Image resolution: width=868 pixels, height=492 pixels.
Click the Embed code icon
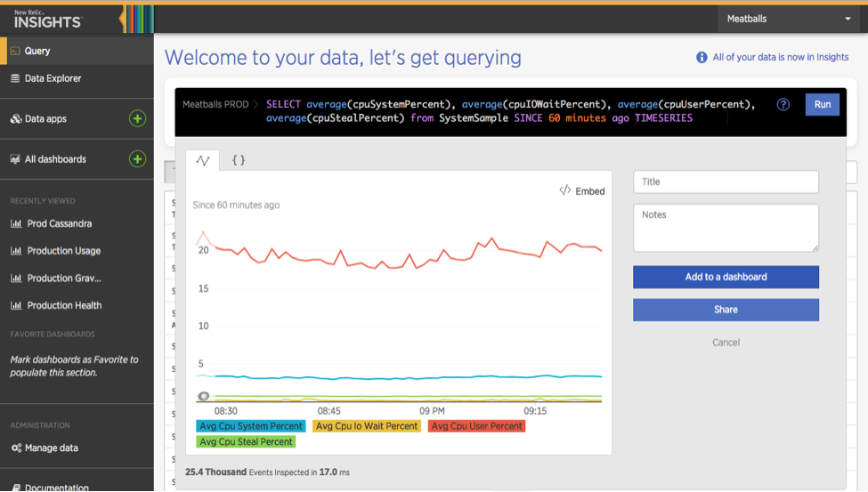(x=564, y=190)
